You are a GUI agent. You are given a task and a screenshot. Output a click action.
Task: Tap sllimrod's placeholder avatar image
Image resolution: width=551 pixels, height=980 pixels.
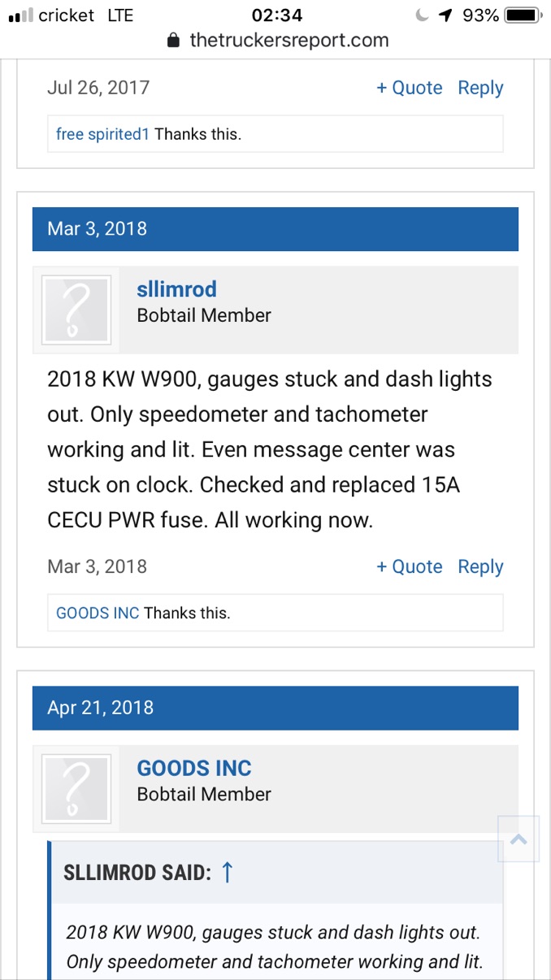pos(76,309)
